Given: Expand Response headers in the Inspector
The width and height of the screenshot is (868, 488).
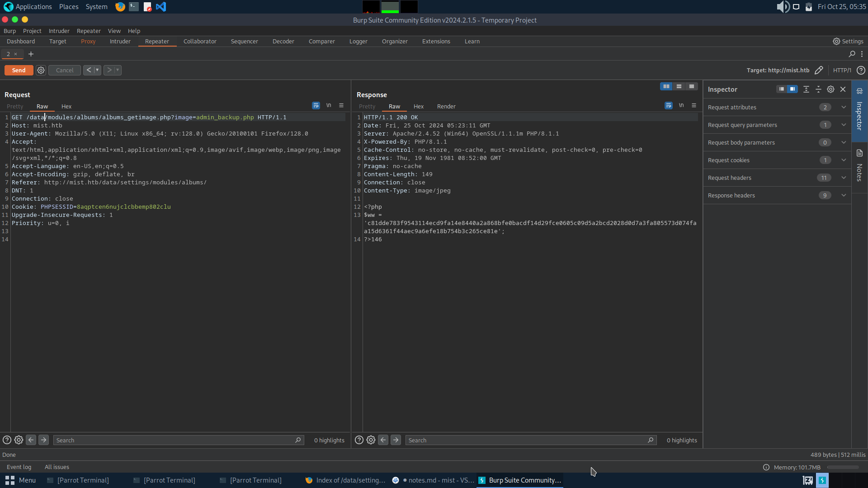Looking at the screenshot, I should click(843, 195).
